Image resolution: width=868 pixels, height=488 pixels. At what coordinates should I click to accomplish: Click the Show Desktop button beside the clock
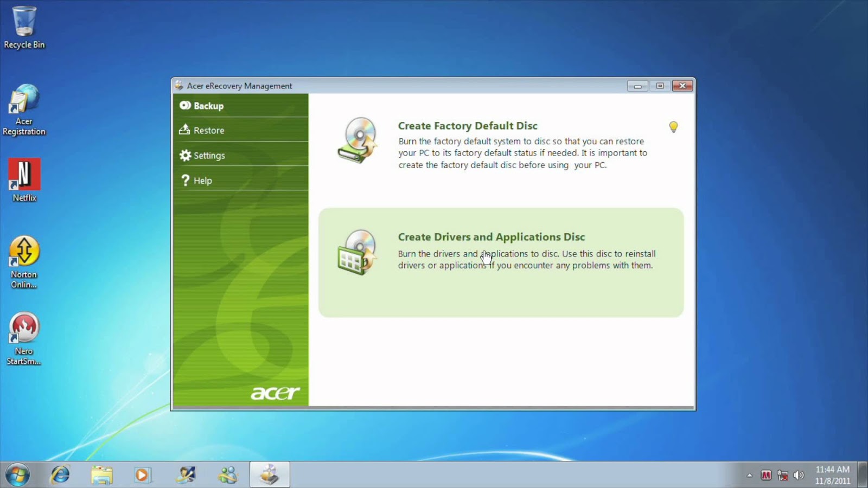point(863,475)
